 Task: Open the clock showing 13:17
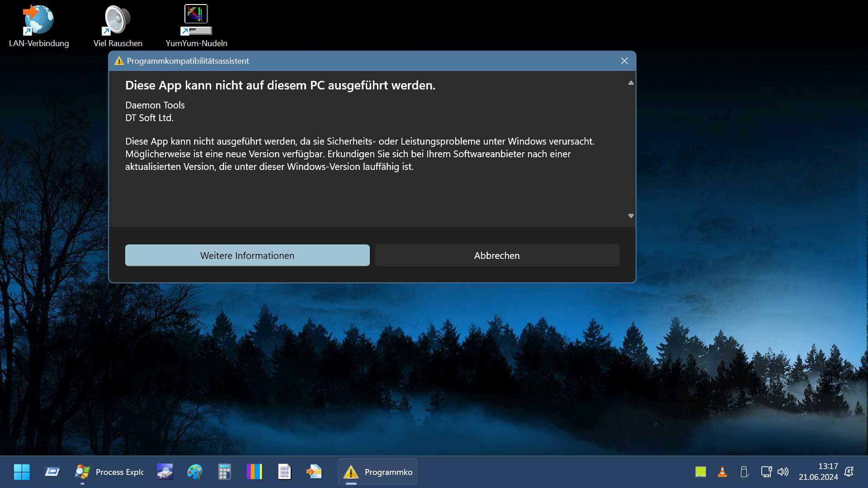point(818,472)
